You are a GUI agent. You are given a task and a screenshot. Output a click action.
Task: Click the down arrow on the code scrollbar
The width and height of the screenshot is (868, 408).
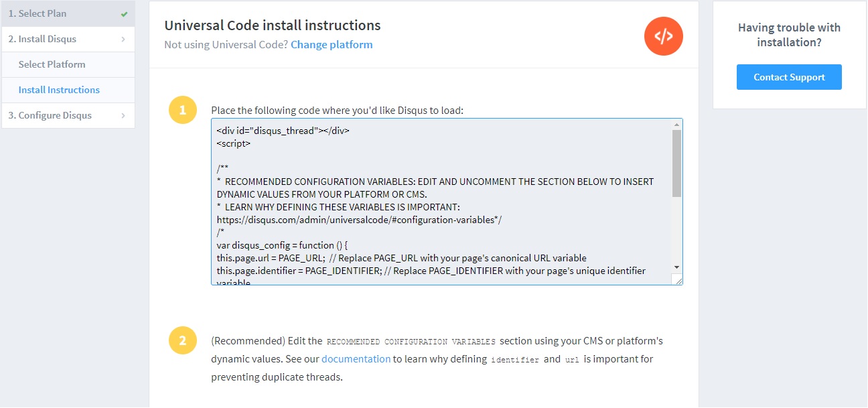pos(677,266)
